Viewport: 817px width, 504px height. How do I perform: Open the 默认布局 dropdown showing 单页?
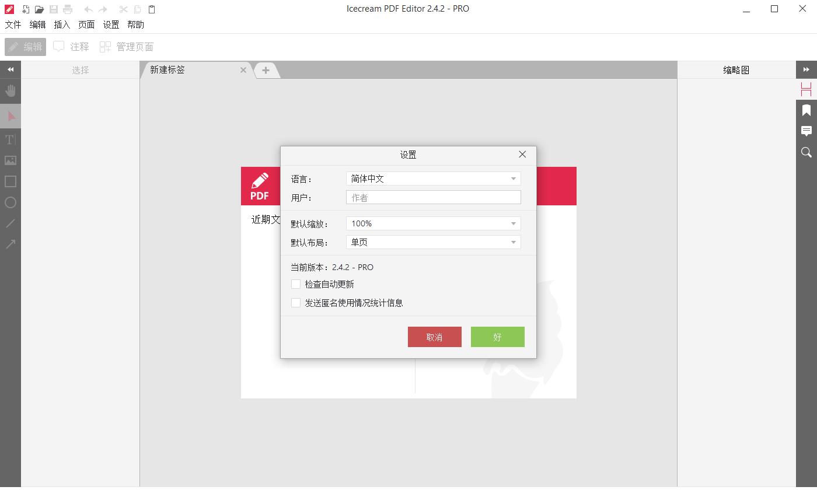[433, 242]
